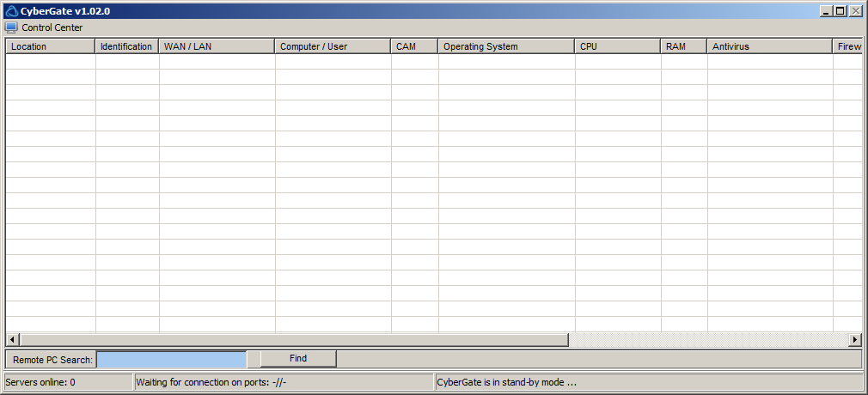868x395 pixels.
Task: Maximize the CyberGate window
Action: (840, 11)
